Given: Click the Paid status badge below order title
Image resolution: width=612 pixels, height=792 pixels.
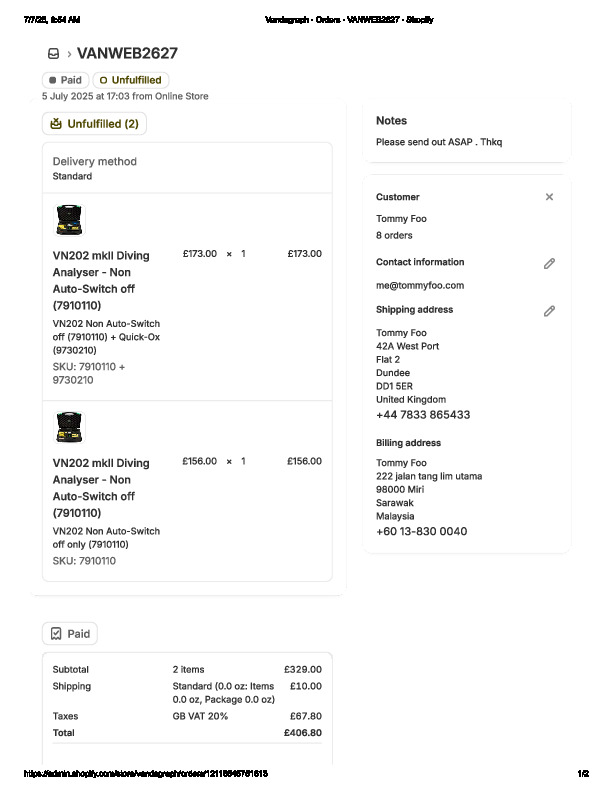Looking at the screenshot, I should 65,80.
